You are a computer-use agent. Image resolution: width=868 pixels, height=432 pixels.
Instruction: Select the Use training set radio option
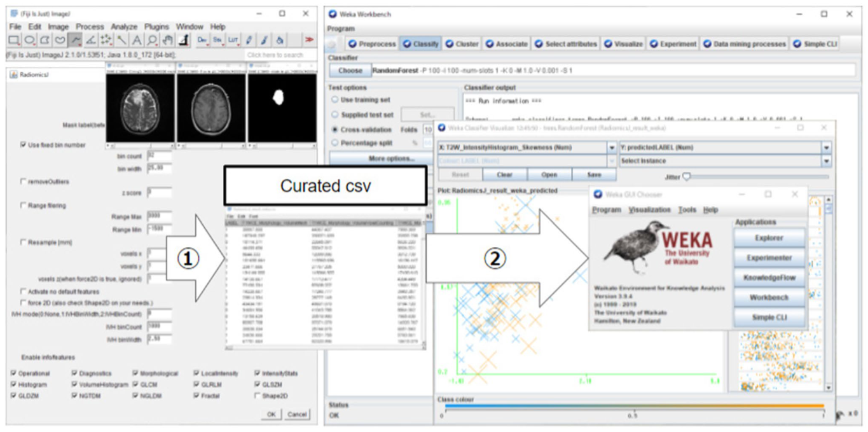click(334, 100)
